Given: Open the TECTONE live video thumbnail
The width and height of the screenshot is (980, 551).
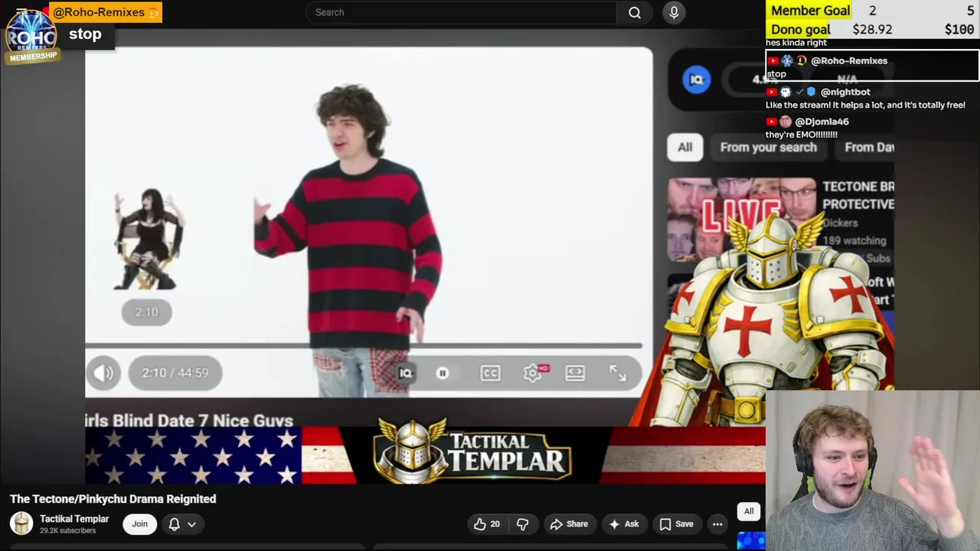Looking at the screenshot, I should coord(741,220).
